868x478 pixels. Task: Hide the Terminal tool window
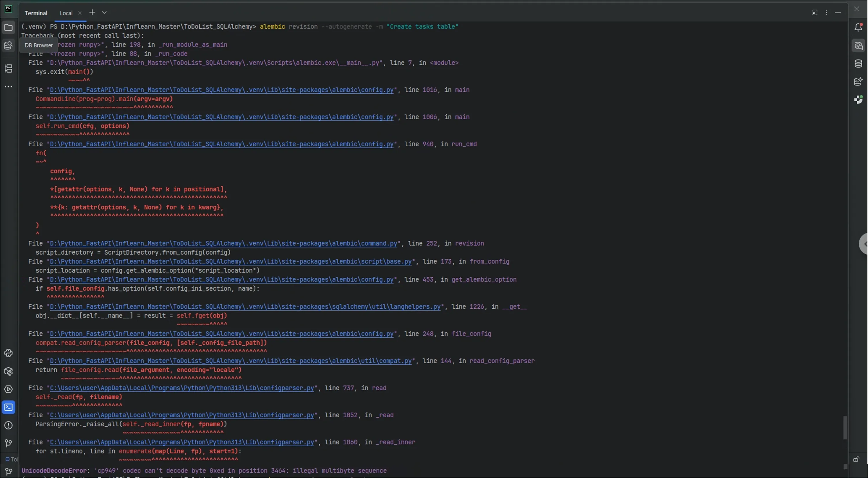coord(838,13)
